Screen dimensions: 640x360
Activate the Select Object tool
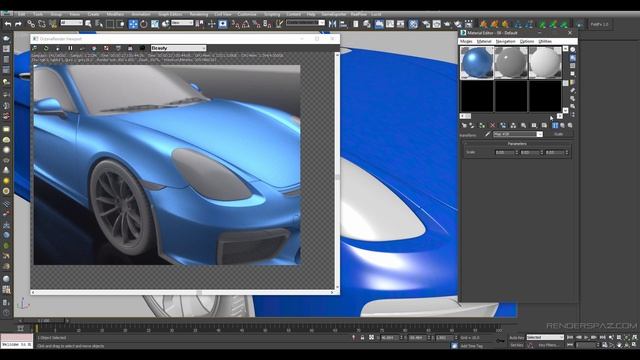click(x=88, y=24)
